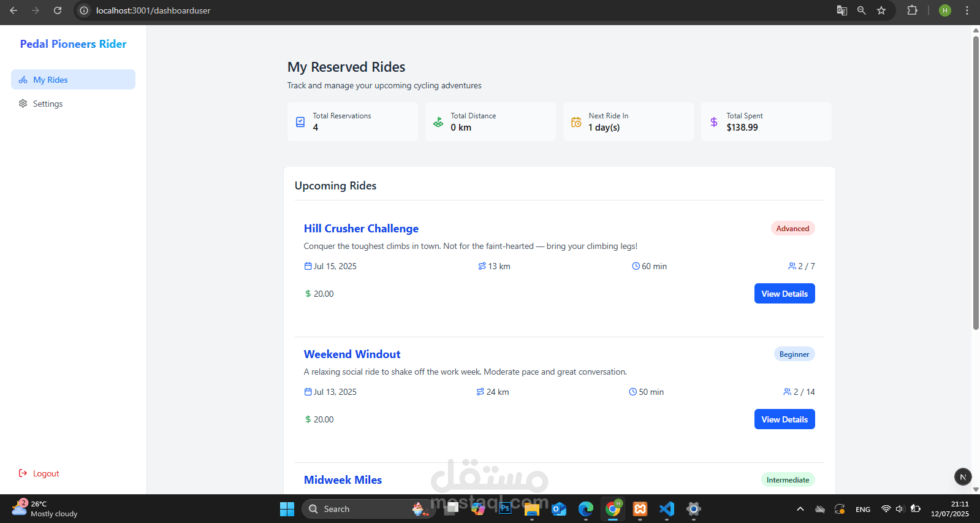Click route icon next to 24 km

[x=481, y=392]
